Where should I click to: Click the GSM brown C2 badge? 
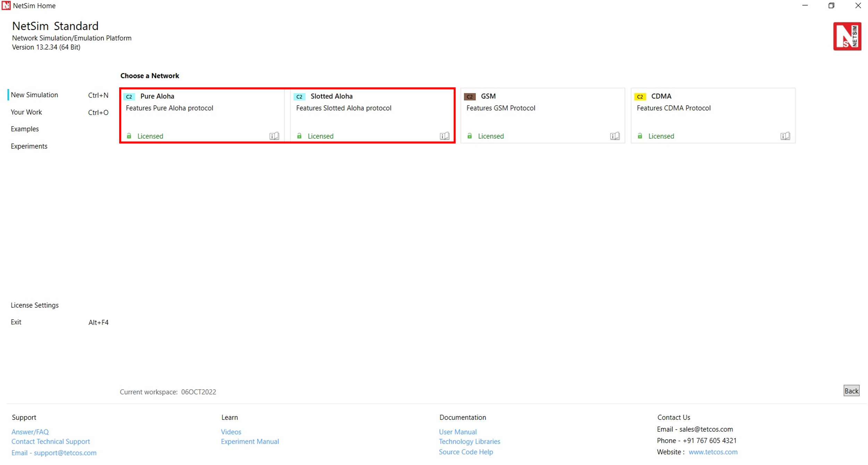coord(469,97)
